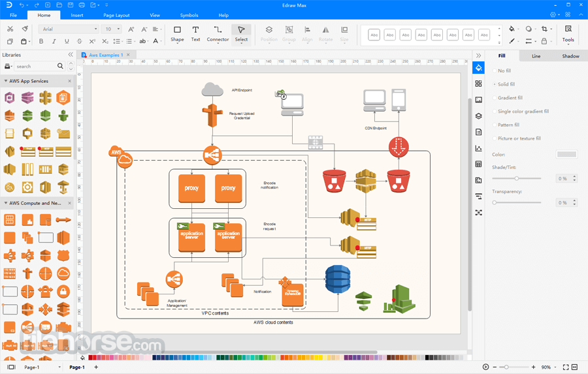Click the Libraries search field
This screenshot has width=588, height=374.
36,66
